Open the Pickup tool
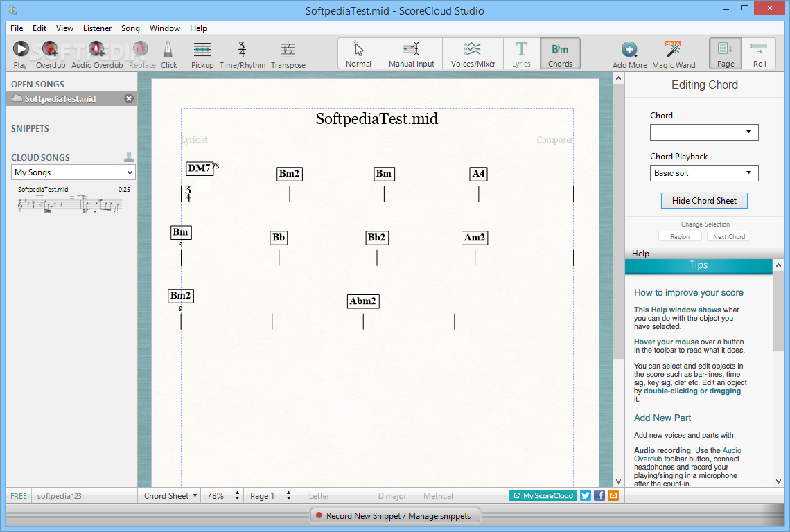The width and height of the screenshot is (790, 532). 202,55
